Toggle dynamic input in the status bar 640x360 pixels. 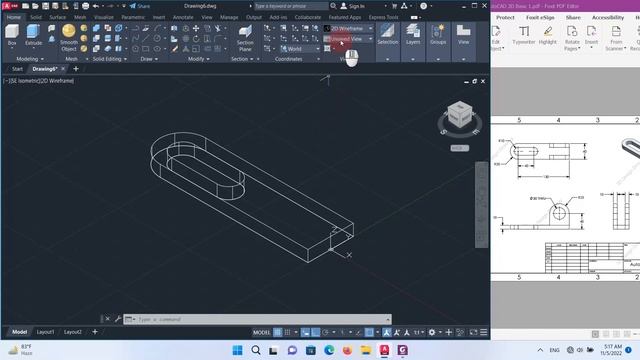[305, 332]
